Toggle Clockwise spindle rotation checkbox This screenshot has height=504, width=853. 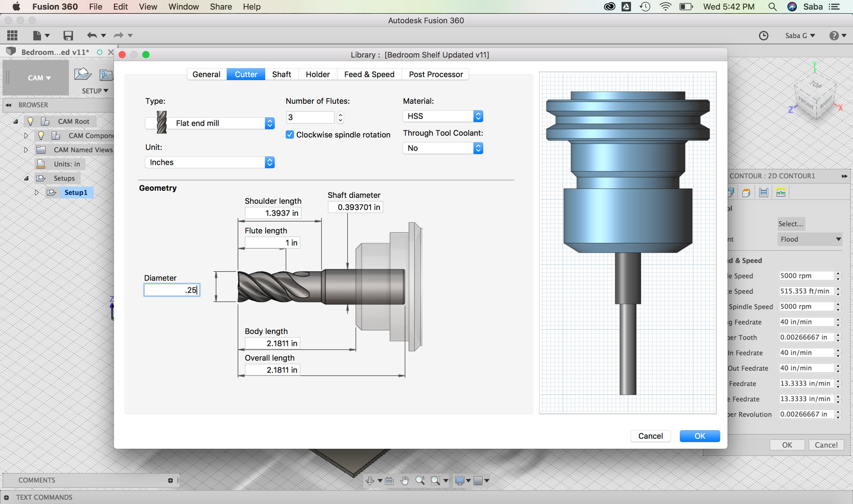coord(290,135)
